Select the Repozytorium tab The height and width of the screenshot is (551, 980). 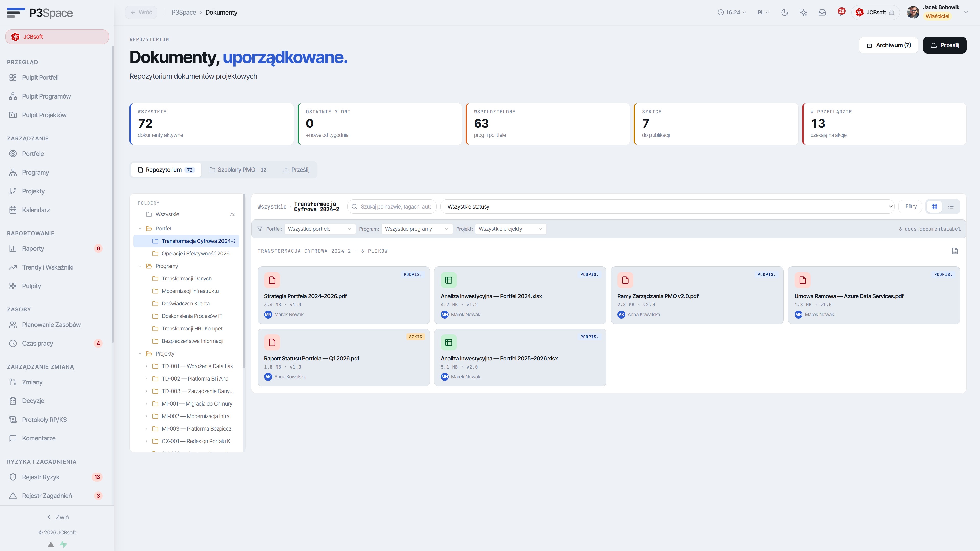pos(166,170)
